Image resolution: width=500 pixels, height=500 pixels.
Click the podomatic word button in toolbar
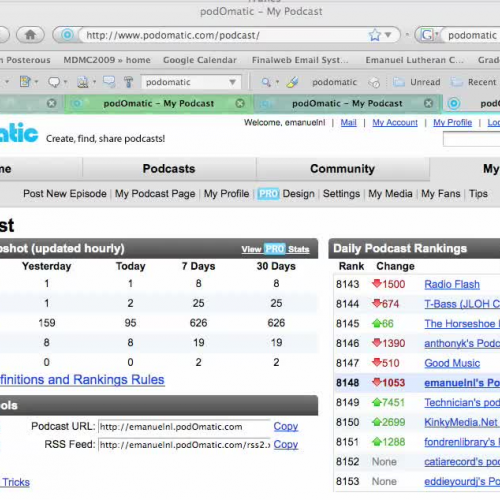(x=334, y=82)
